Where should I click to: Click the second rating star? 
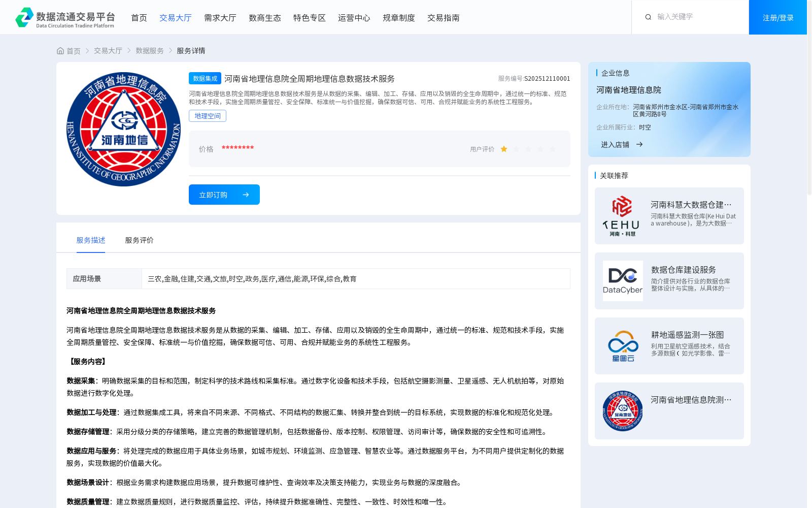coord(516,149)
